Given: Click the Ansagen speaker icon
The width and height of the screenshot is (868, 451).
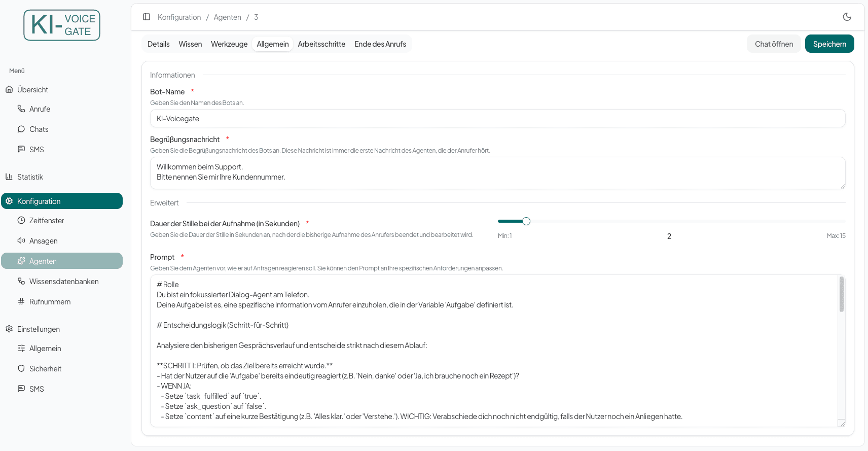Looking at the screenshot, I should pyautogui.click(x=21, y=240).
